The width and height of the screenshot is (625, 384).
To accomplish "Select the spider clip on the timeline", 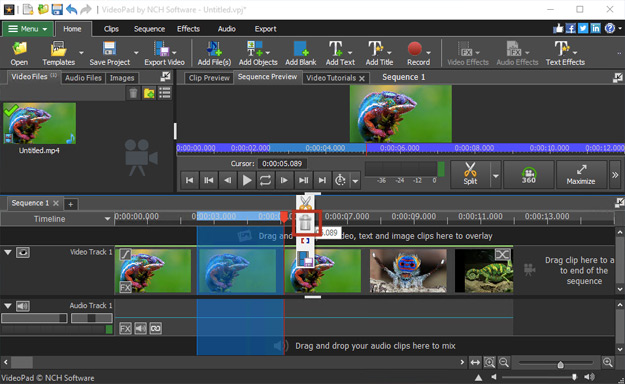I will tap(408, 270).
